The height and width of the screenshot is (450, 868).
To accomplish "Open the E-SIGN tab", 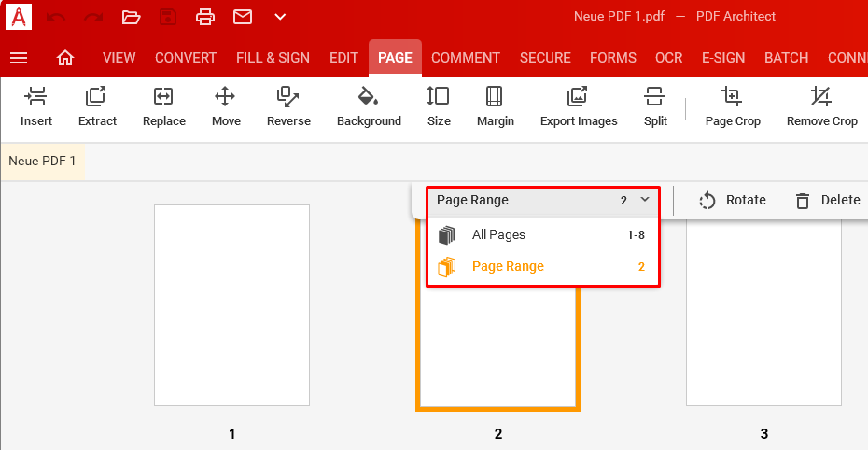I will pyautogui.click(x=723, y=58).
